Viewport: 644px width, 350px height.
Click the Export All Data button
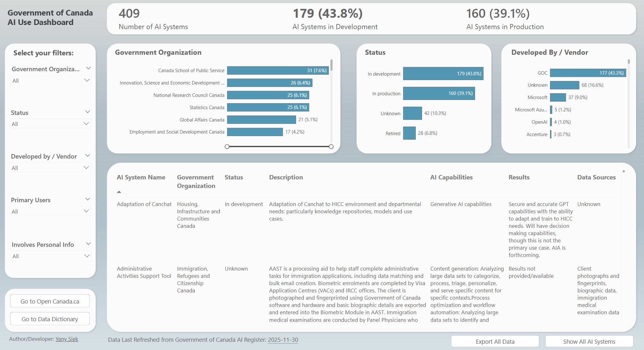[495, 341]
